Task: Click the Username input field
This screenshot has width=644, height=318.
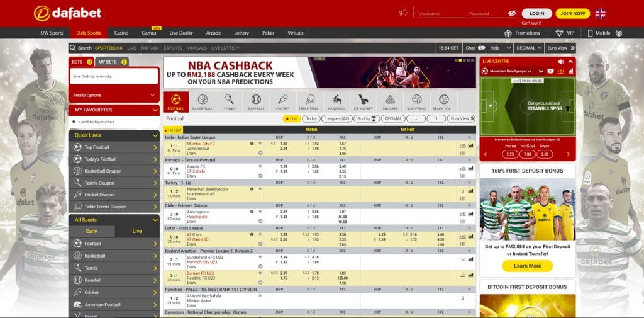Action: click(441, 14)
